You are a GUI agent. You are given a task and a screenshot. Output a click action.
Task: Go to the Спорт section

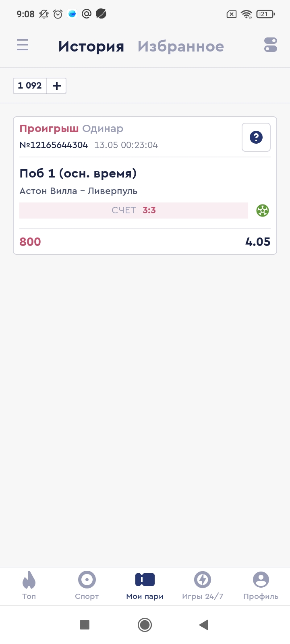(87, 586)
